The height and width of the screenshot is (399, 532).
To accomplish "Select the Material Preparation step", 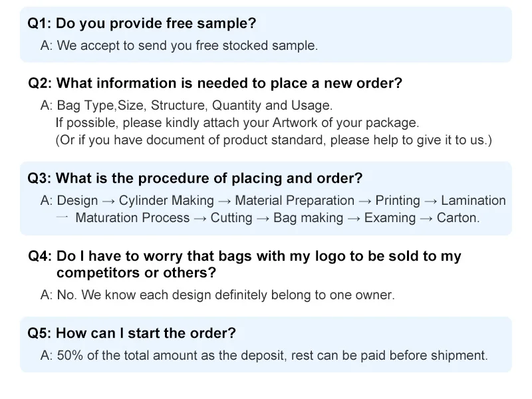I will coord(295,200).
